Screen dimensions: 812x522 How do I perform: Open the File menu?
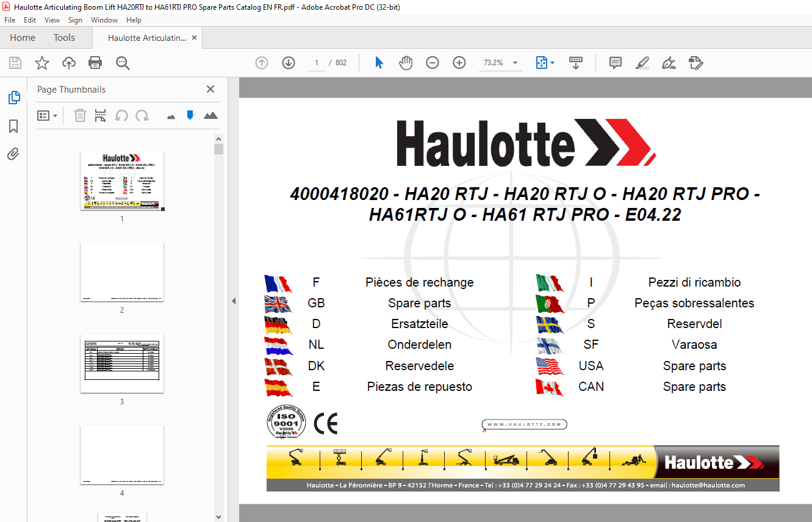pyautogui.click(x=10, y=20)
